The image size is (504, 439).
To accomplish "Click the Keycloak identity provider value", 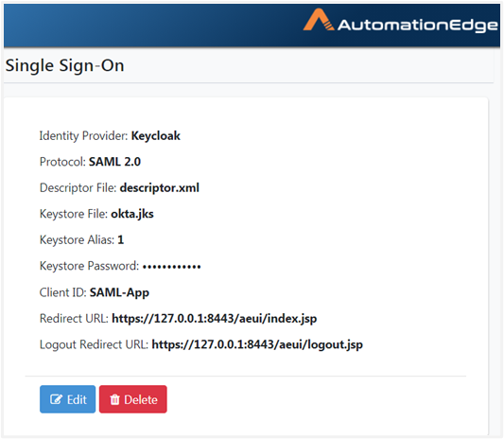I will (156, 136).
